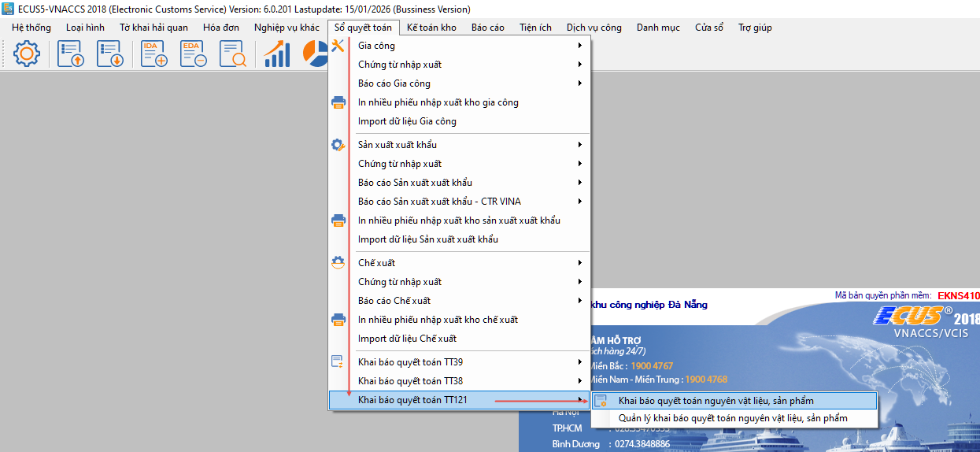980x452 pixels.
Task: Open the Kế toán kho menu
Action: [x=431, y=28]
